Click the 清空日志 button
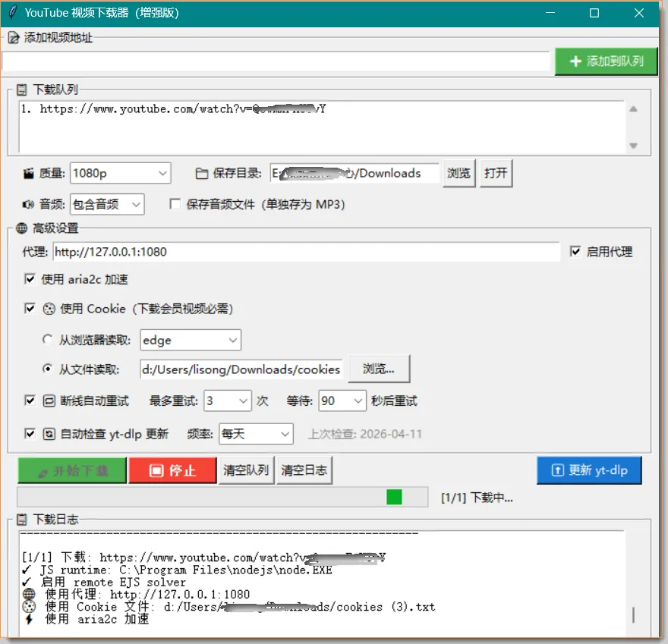Image resolution: width=668 pixels, height=644 pixels. (x=304, y=470)
